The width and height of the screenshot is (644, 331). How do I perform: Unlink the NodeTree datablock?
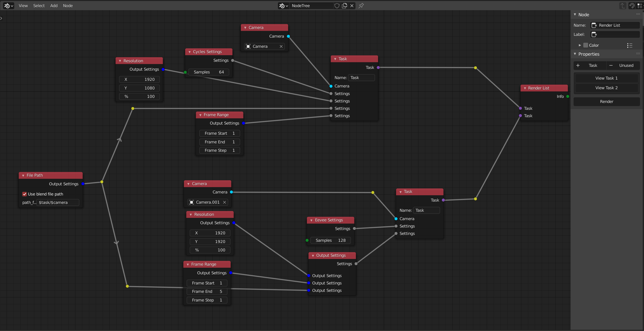click(352, 6)
